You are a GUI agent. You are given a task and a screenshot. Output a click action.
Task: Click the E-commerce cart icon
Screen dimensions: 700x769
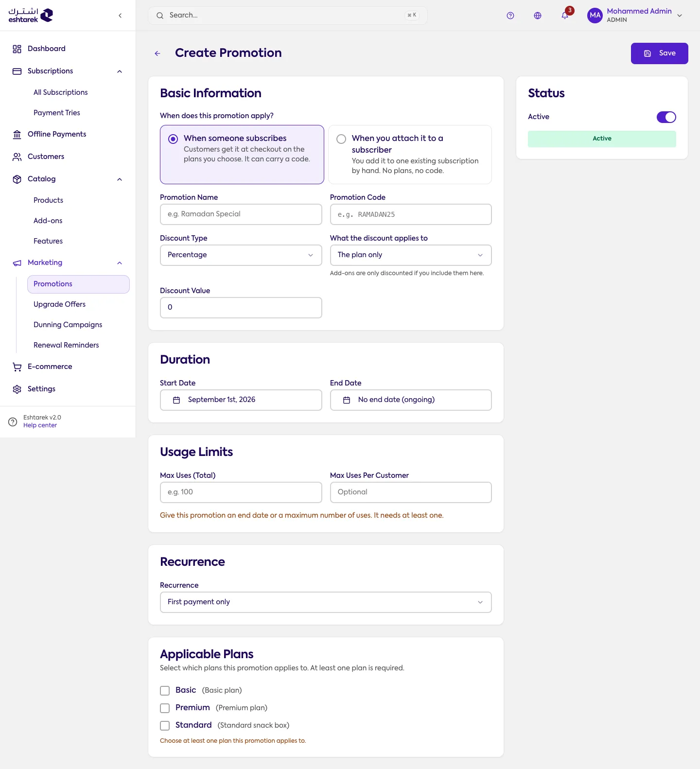click(x=17, y=367)
